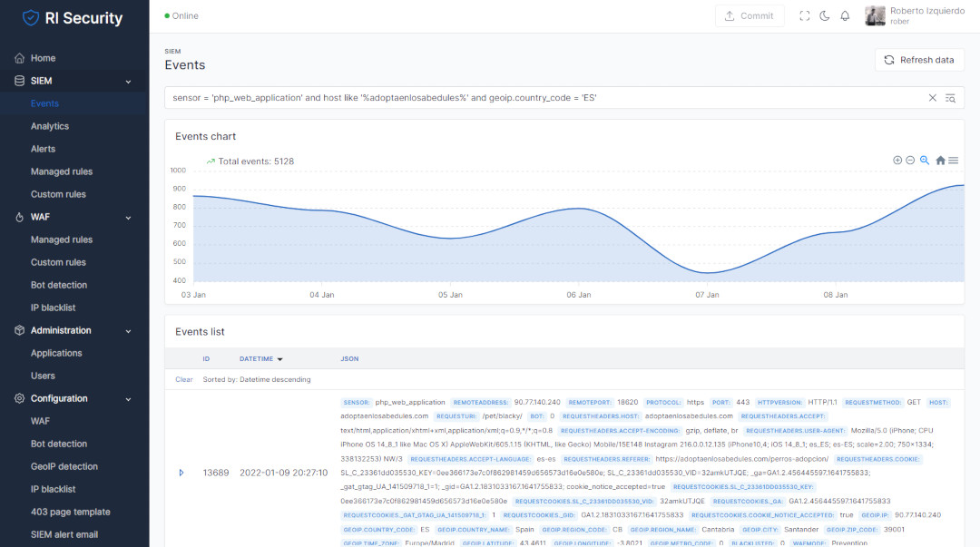Viewport: 980px width, 547px height.
Task: Collapse the WAF sidebar section
Action: click(x=128, y=218)
